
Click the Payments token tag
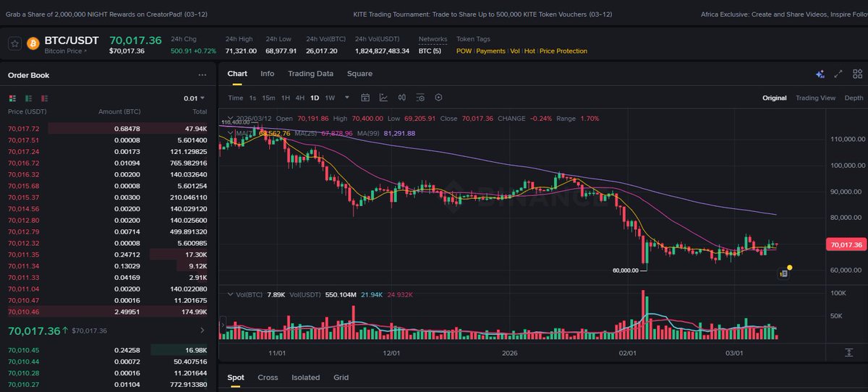coord(490,51)
